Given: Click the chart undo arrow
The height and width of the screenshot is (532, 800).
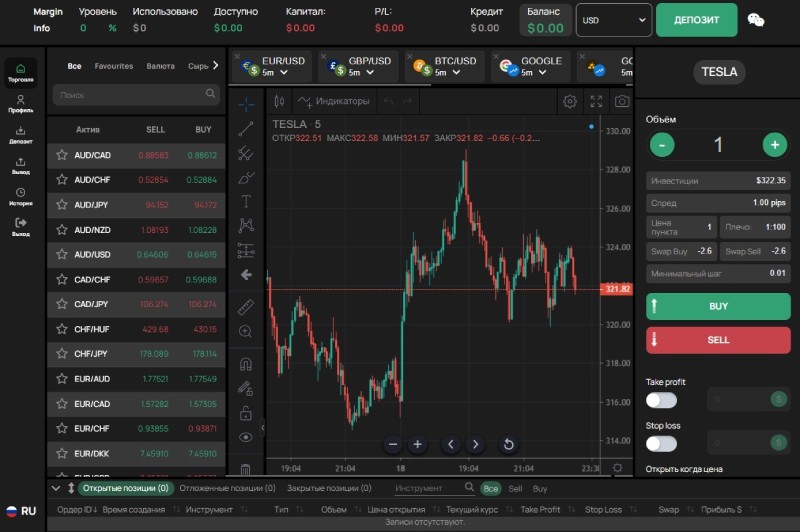Looking at the screenshot, I should [388, 102].
